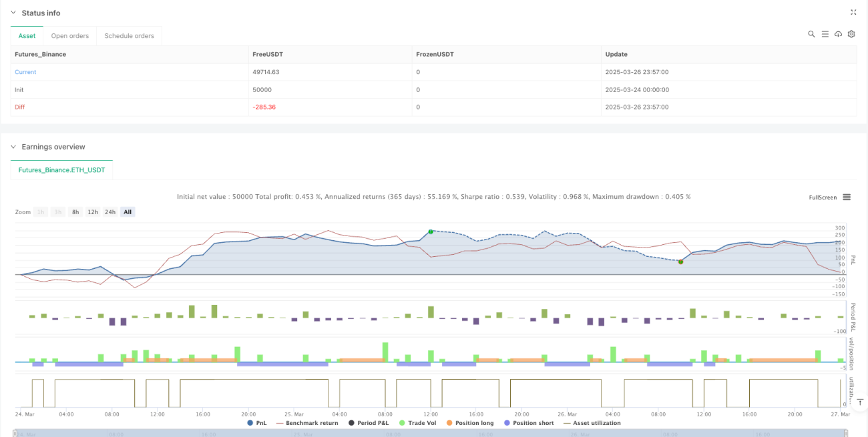Open the chart hamburger menu icon
868x437 pixels.
(847, 197)
